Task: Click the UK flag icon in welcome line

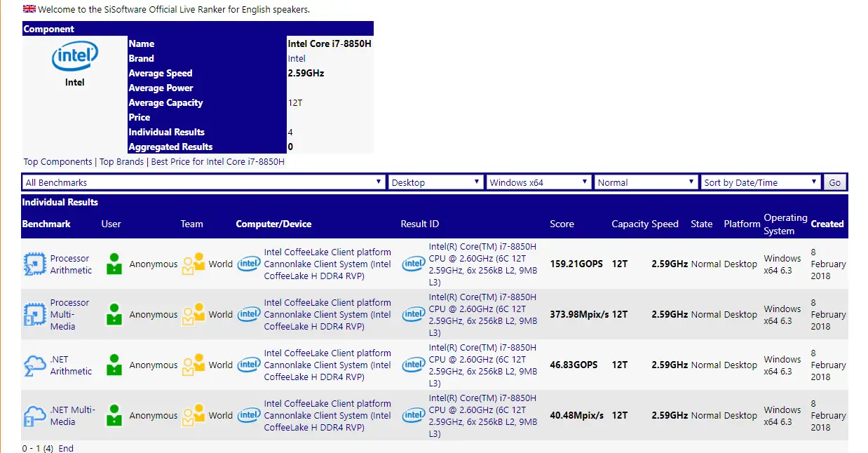Action: click(x=29, y=9)
